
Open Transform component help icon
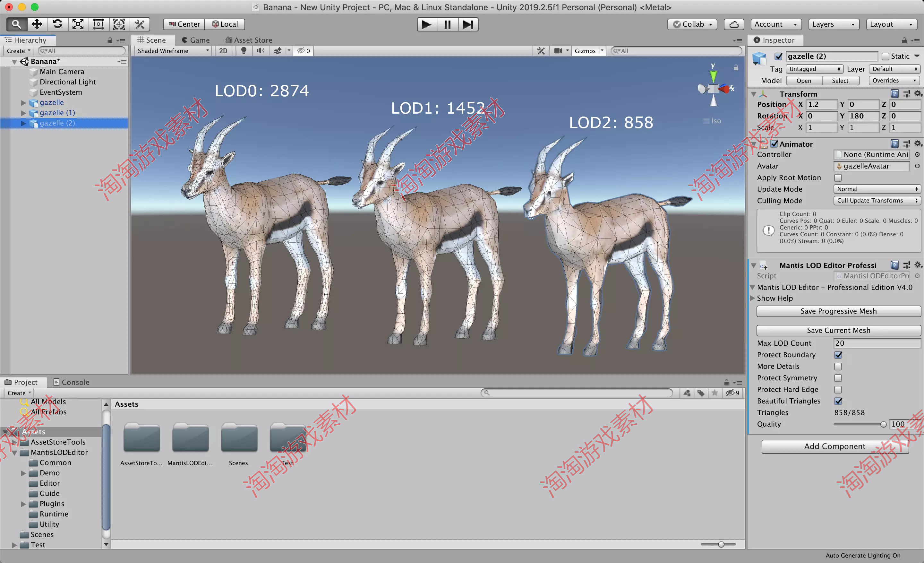pyautogui.click(x=895, y=94)
